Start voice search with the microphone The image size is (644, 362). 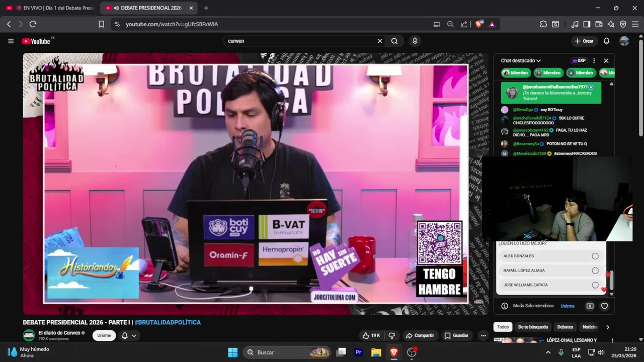(415, 41)
